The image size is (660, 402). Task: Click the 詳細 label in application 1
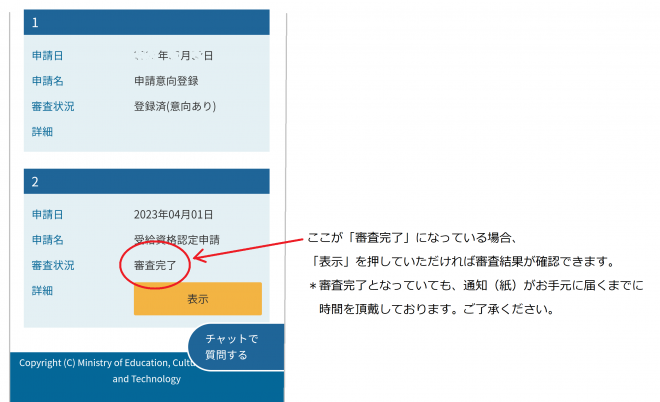tap(42, 131)
